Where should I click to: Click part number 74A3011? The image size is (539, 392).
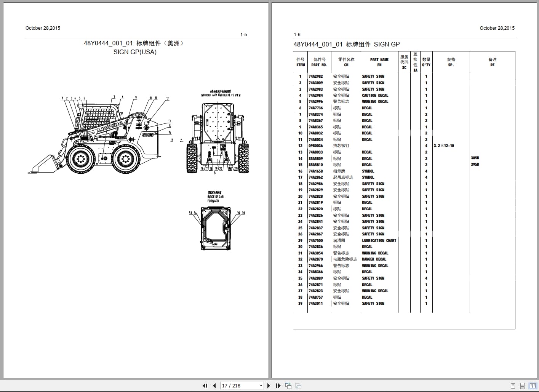315,304
